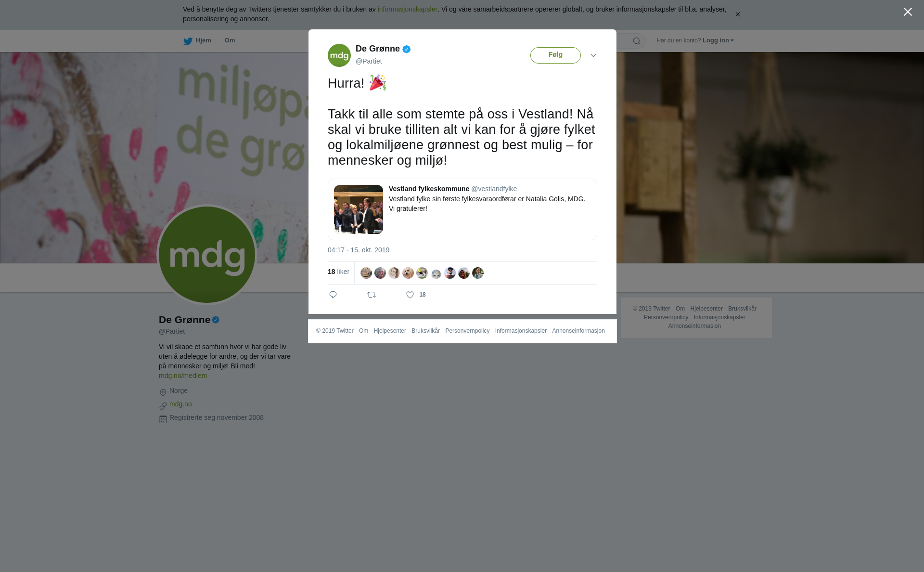924x572 pixels.
Task: Click the retweet arrows icon
Action: click(x=372, y=295)
